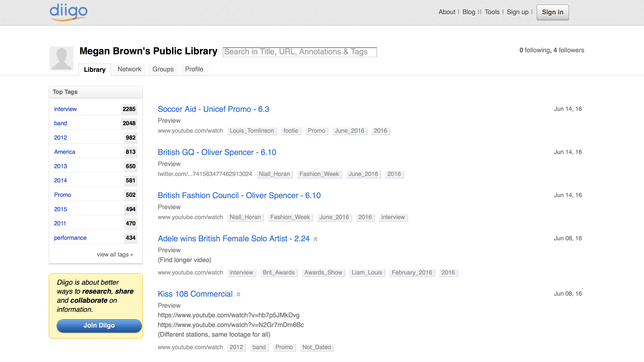
Task: Open the Tools menu link
Action: [x=492, y=12]
